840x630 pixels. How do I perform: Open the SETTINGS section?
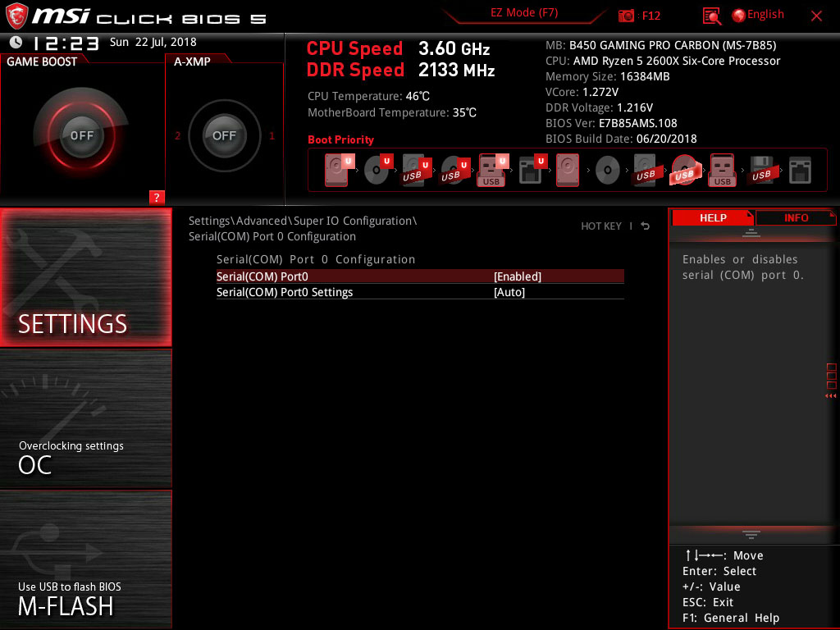pos(85,277)
